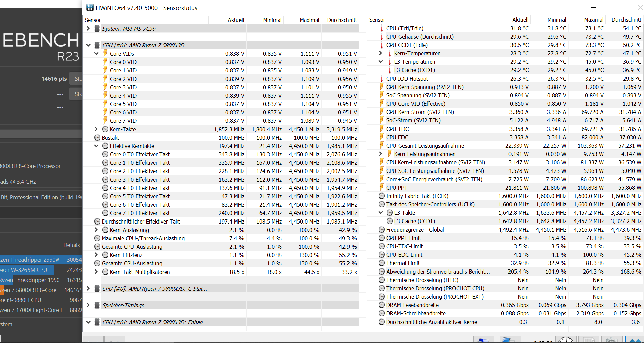Viewport: 644px width, 343px height.
Task: Select the Abweichung der Stromverbrauchs-Bericht... row
Action: pos(505,272)
